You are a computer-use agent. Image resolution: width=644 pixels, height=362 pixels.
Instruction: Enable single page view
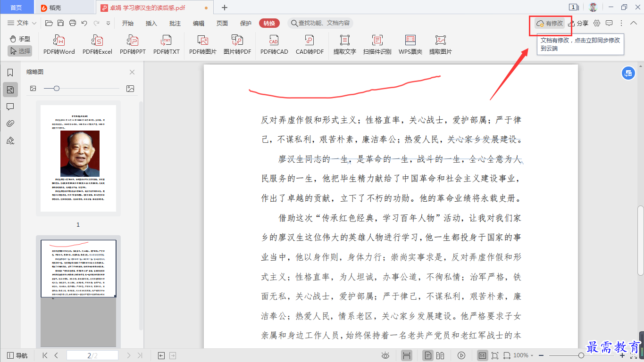428,355
